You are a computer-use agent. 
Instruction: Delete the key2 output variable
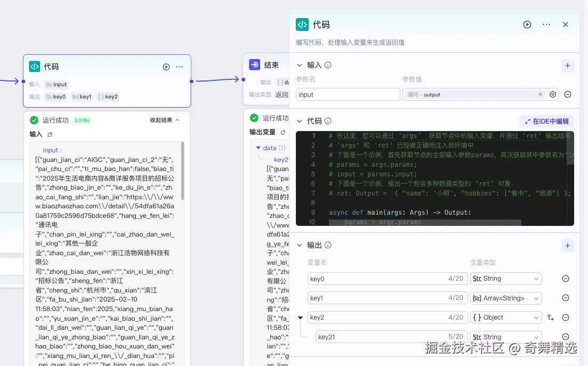(566, 318)
